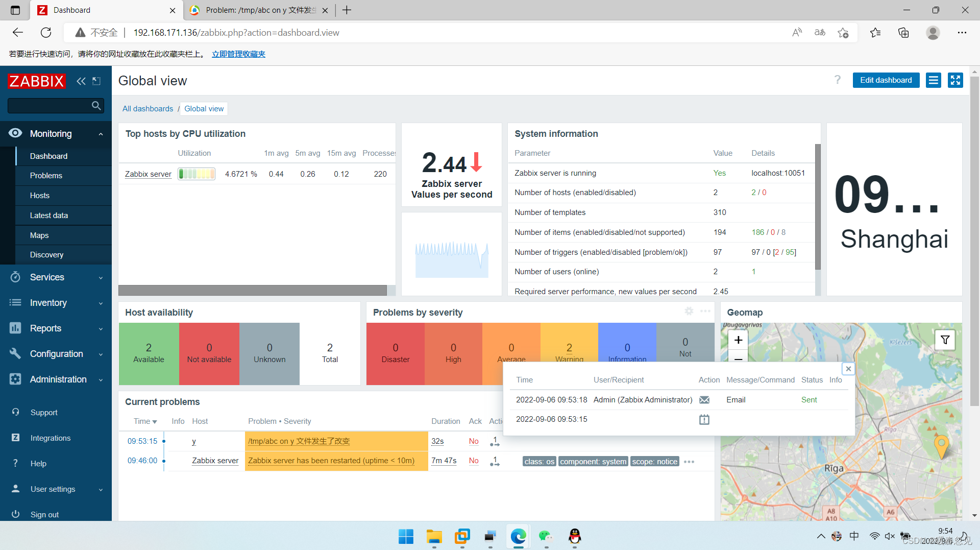Open Windows Start menu
Viewport: 980px width, 550px height.
406,536
